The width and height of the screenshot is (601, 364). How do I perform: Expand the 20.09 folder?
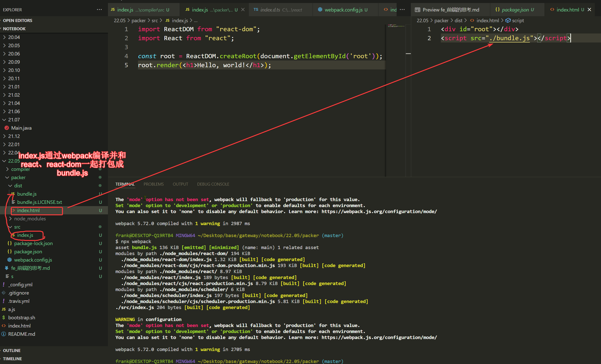pyautogui.click(x=54, y=62)
